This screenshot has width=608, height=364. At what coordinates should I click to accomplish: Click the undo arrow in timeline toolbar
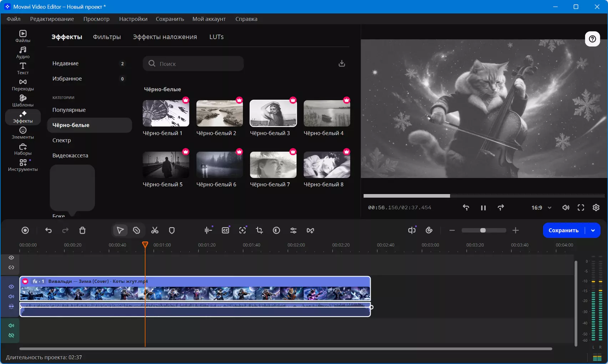click(49, 231)
